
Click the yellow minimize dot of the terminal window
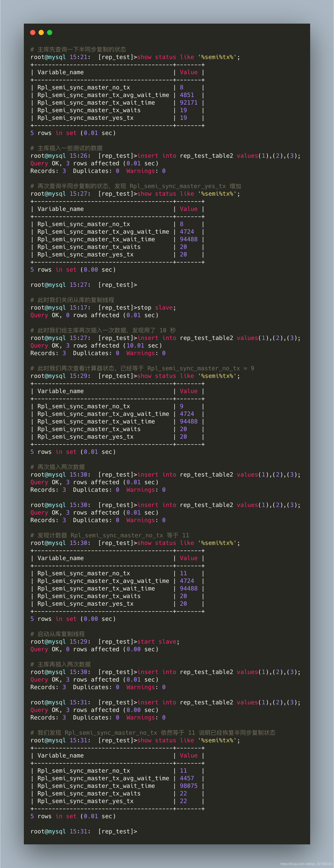tap(41, 32)
